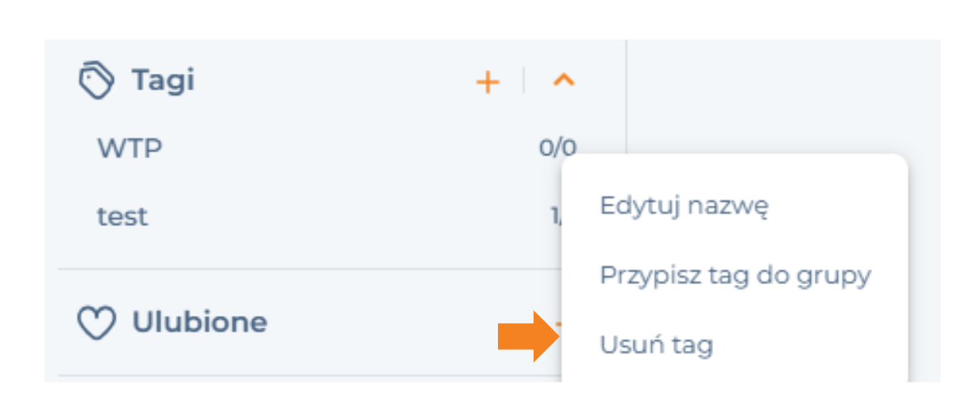This screenshot has width=980, height=419.
Task: Select the test tag
Action: pyautogui.click(x=122, y=217)
